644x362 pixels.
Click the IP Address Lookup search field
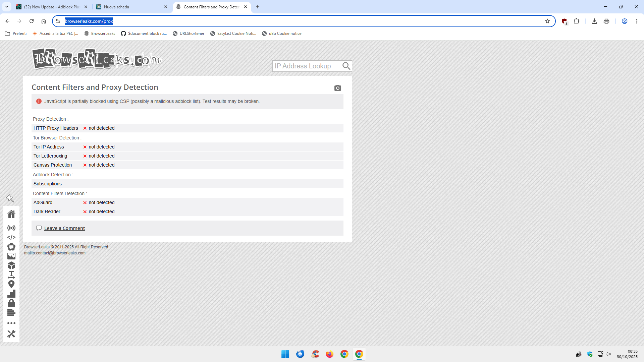pos(307,66)
